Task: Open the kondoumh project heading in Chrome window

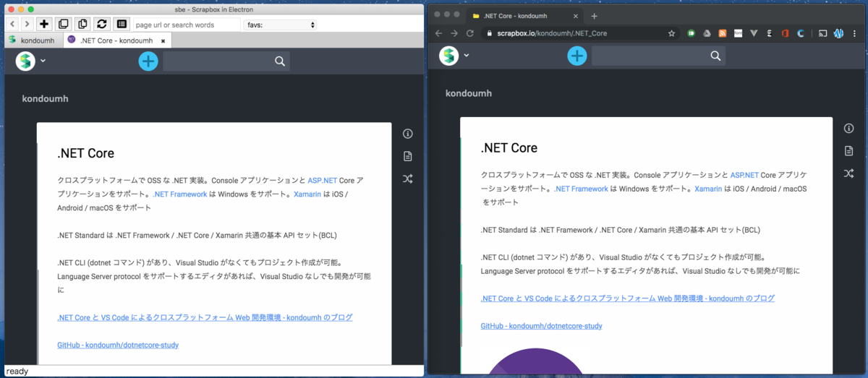Action: [x=469, y=93]
